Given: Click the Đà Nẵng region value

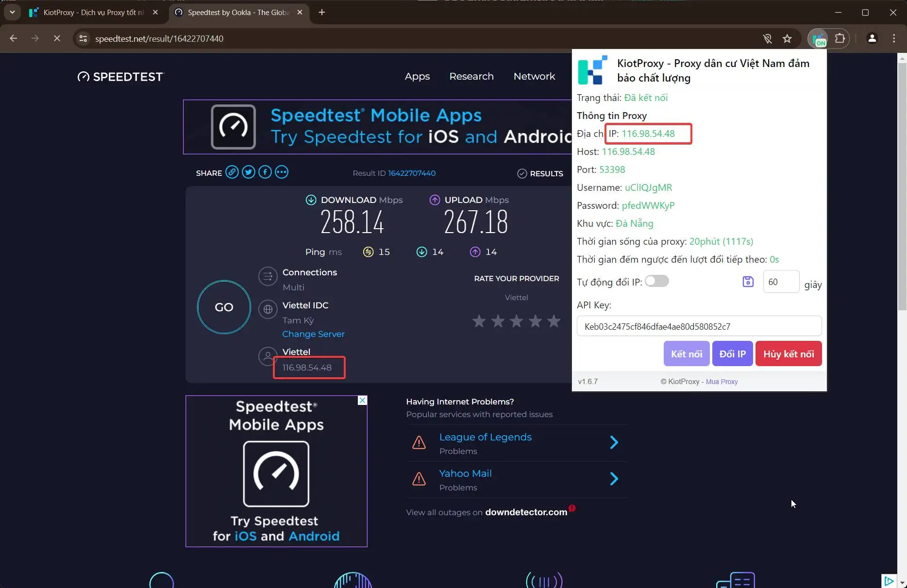Looking at the screenshot, I should [635, 223].
